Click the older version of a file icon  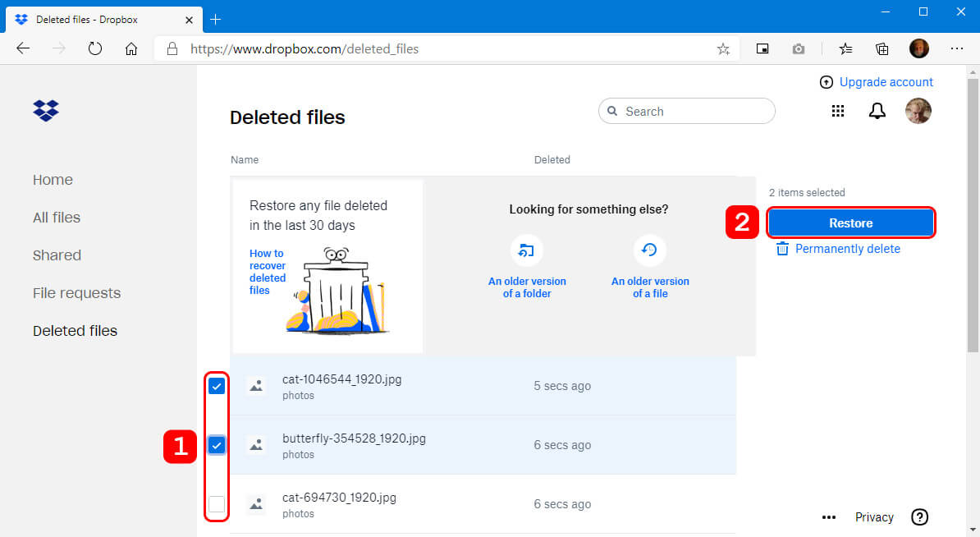(x=649, y=250)
